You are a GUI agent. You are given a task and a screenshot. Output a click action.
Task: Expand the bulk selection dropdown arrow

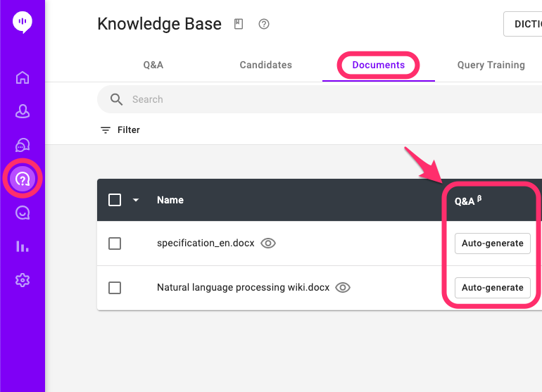(136, 200)
